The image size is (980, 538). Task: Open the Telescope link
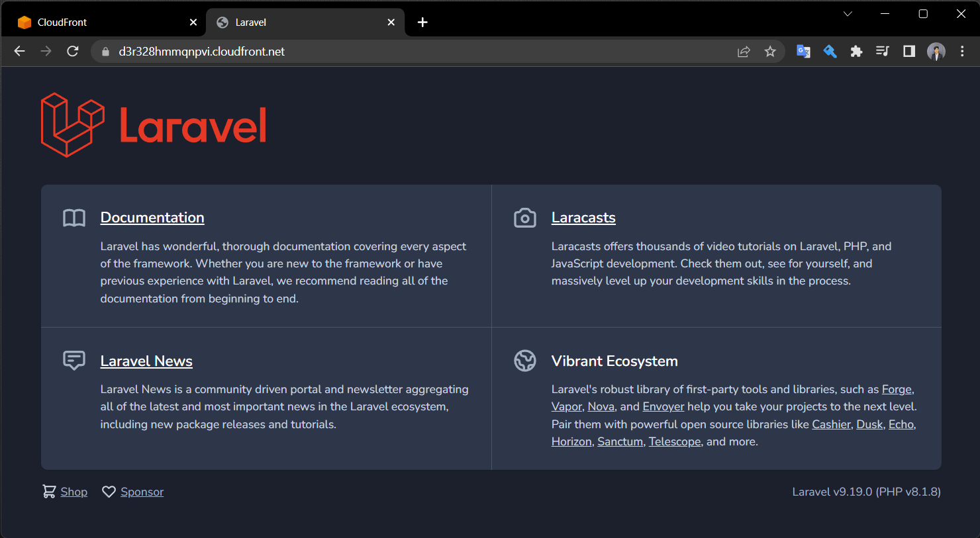coord(675,441)
